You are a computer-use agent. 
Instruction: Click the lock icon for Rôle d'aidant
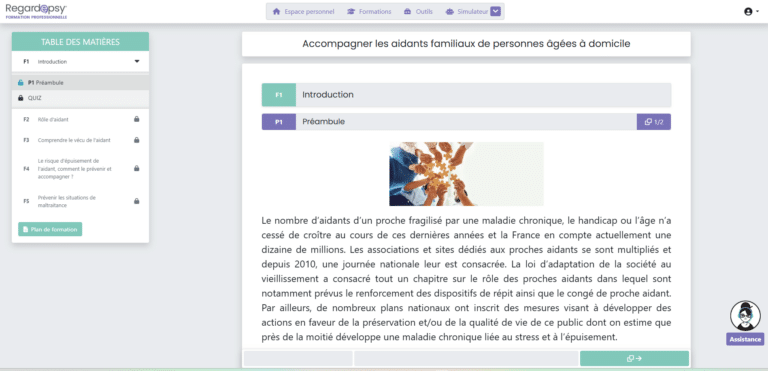point(137,119)
